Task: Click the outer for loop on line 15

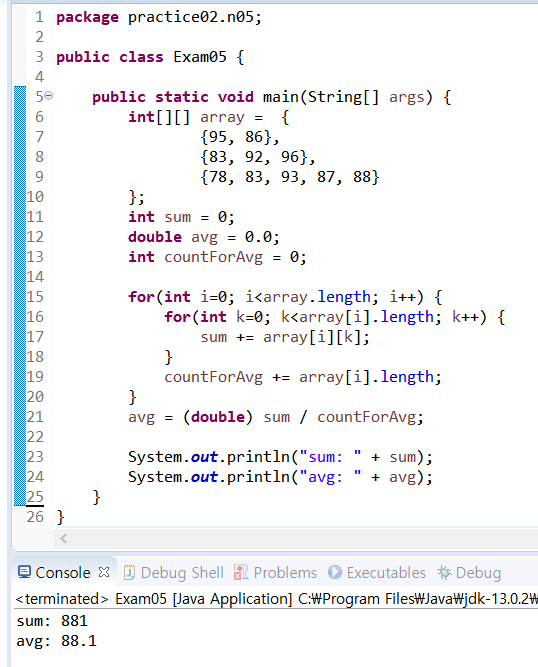Action: tap(285, 297)
